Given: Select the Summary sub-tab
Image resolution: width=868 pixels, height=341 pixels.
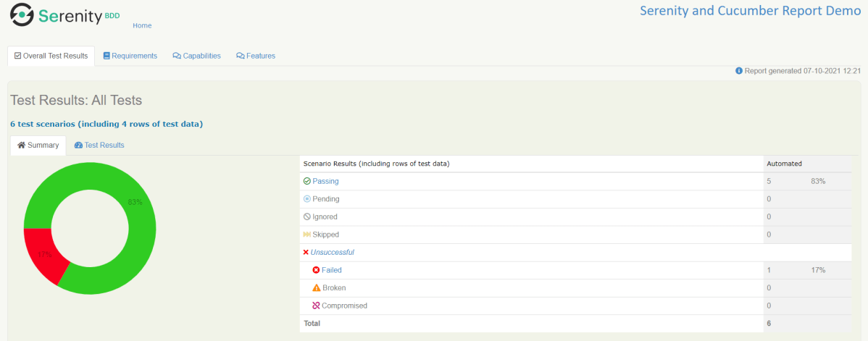Looking at the screenshot, I should pos(38,145).
